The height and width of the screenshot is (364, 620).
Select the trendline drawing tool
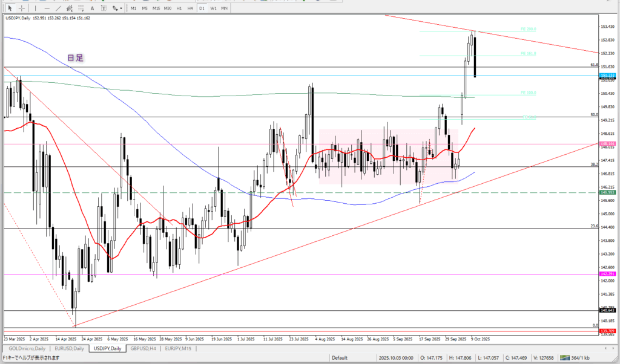click(58, 8)
